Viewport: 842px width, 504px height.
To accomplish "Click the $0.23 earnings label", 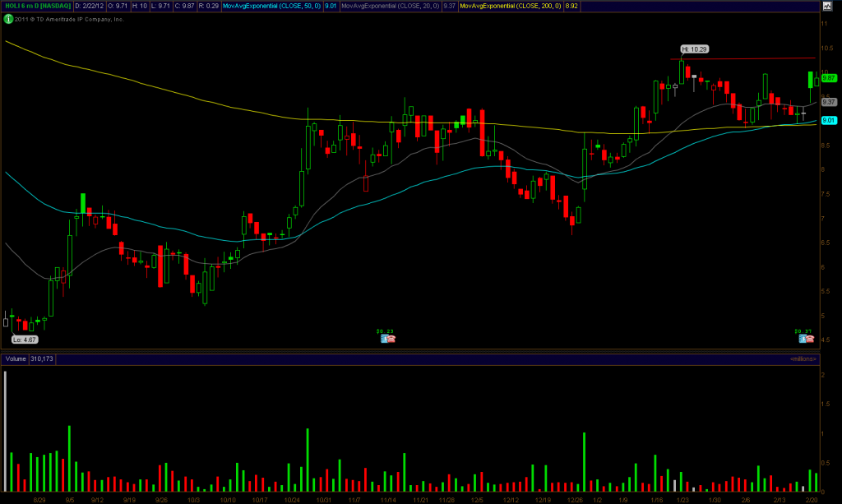I will pos(385,331).
